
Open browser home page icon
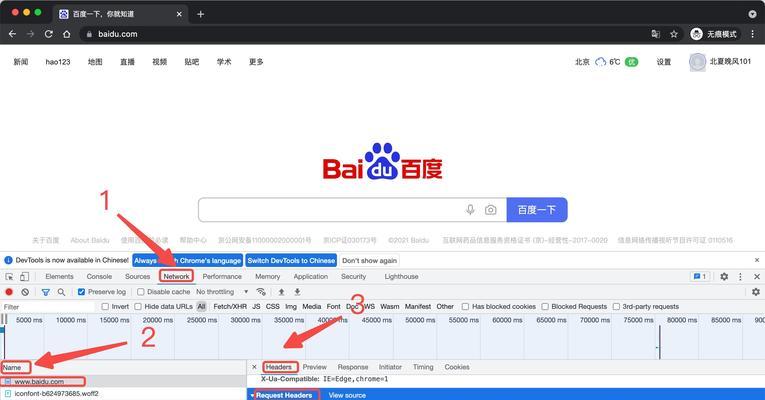point(67,34)
